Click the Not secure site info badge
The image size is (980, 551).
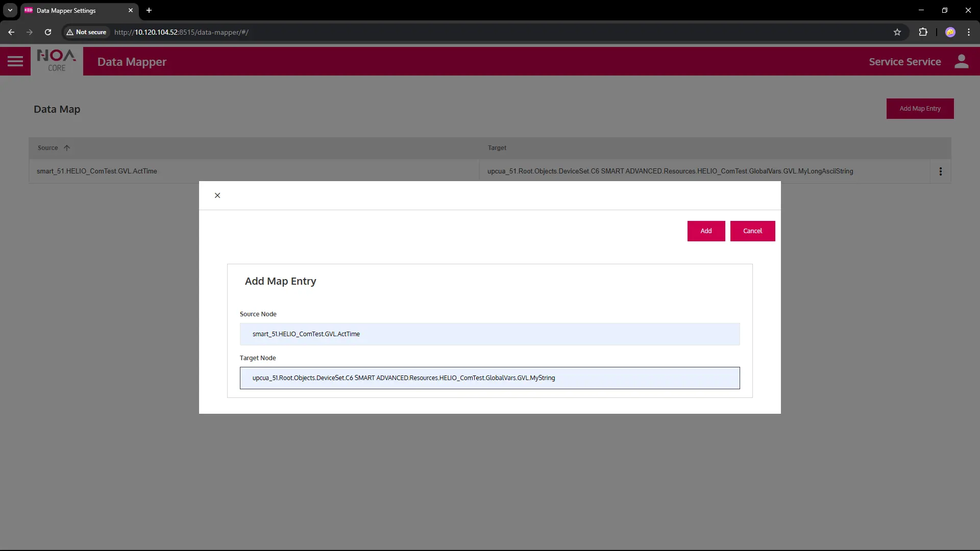(x=86, y=32)
